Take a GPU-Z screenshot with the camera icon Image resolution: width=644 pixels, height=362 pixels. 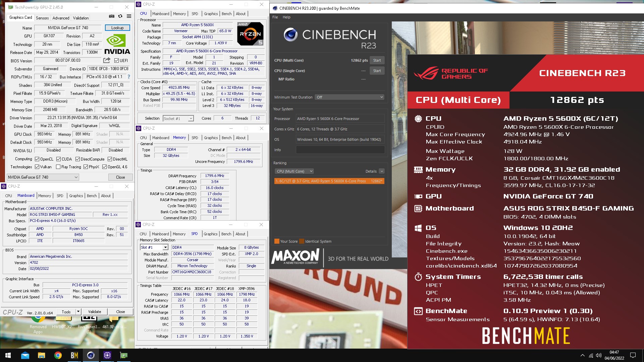(112, 16)
